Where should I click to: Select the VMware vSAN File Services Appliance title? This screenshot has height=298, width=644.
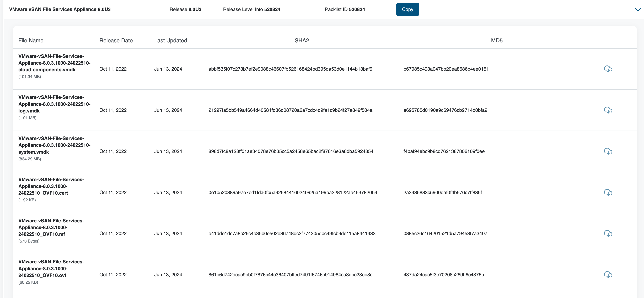point(60,9)
